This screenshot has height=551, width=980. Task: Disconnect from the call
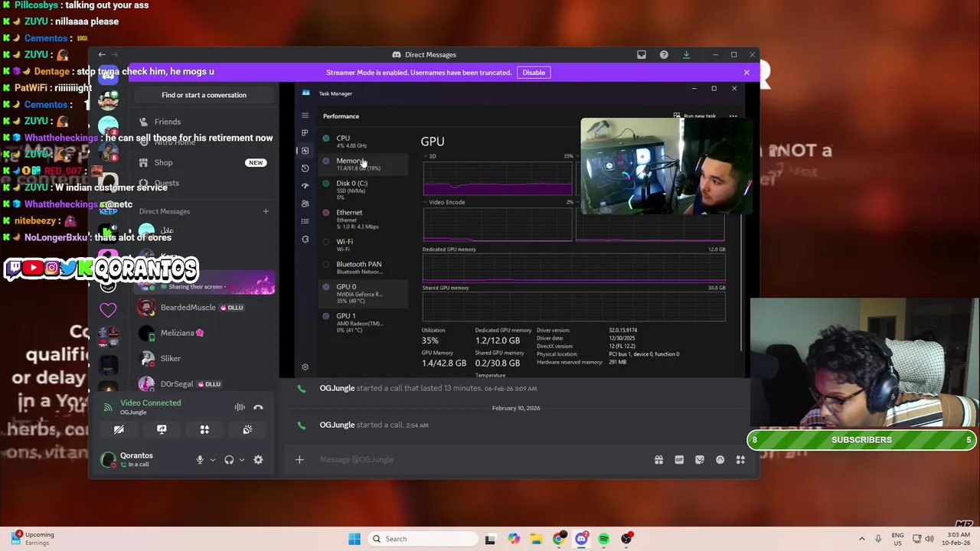(258, 407)
